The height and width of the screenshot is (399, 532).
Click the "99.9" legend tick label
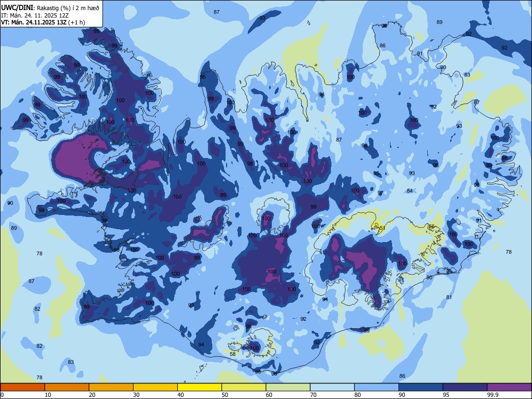pyautogui.click(x=492, y=395)
